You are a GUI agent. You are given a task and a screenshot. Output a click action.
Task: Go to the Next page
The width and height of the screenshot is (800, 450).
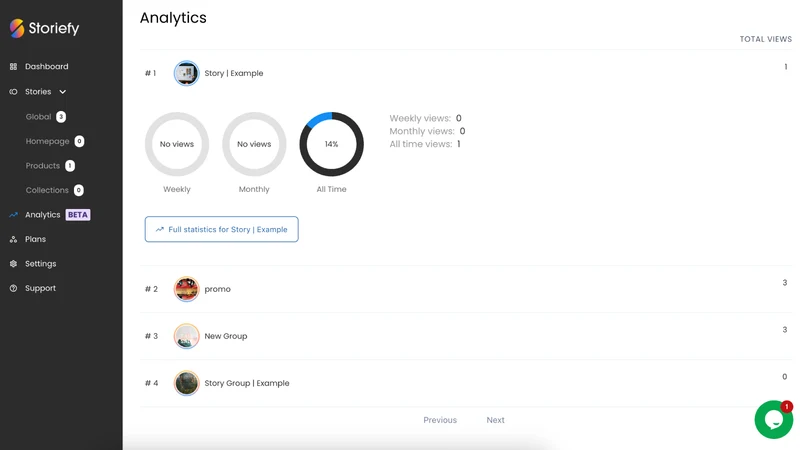tap(495, 420)
